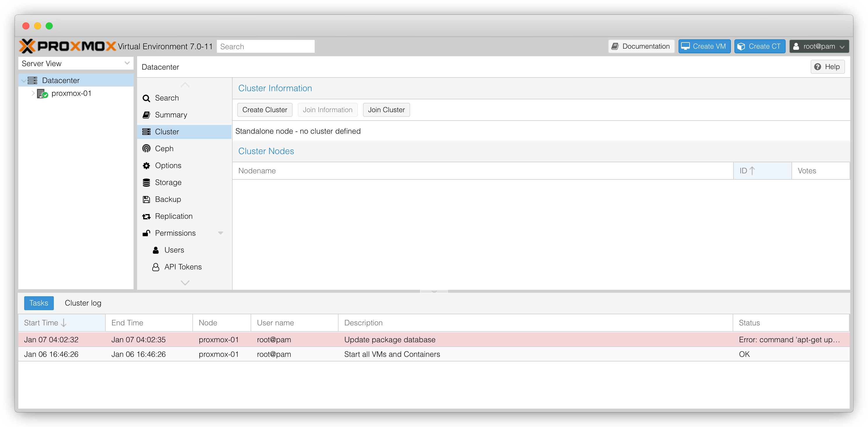Click the proxmox-01 node status icon
The height and width of the screenshot is (427, 868).
42,93
